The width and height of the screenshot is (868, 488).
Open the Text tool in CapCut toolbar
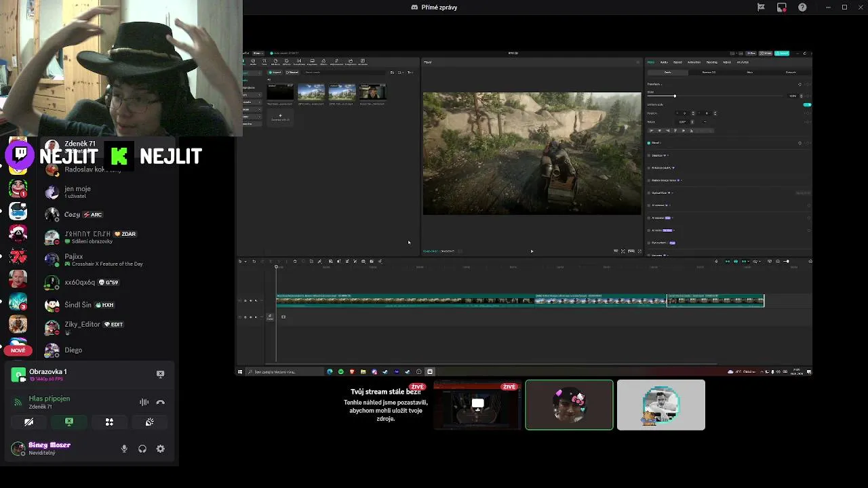tap(264, 62)
